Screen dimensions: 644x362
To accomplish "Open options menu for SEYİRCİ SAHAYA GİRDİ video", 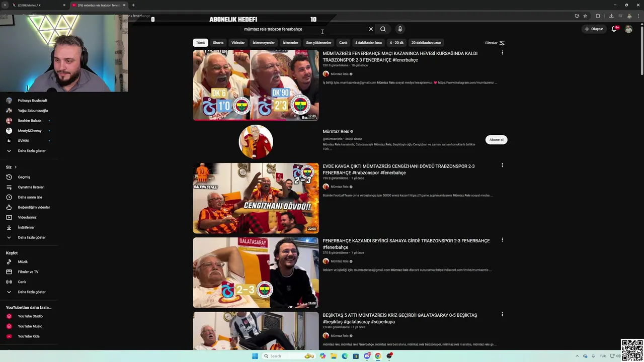I will pyautogui.click(x=502, y=240).
